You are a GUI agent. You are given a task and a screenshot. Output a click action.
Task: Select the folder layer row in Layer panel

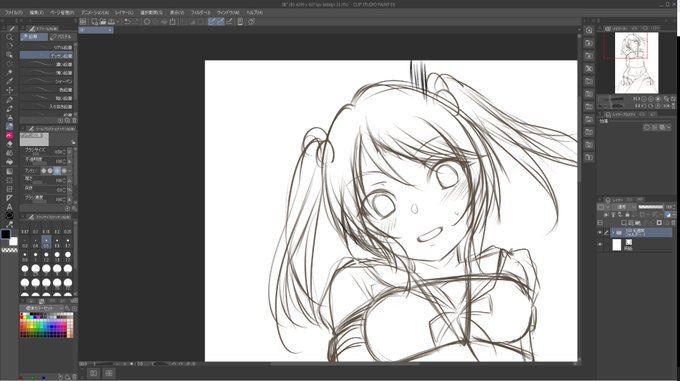[x=641, y=233]
